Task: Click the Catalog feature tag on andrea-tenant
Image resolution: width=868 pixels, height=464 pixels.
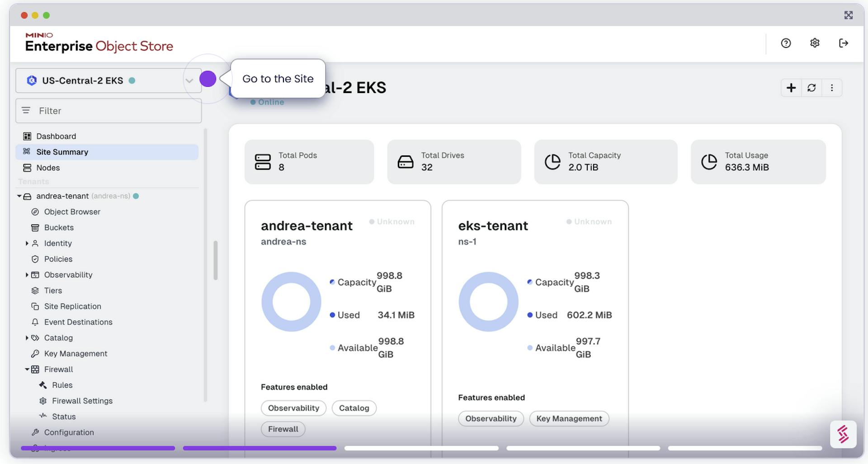Action: tap(354, 408)
